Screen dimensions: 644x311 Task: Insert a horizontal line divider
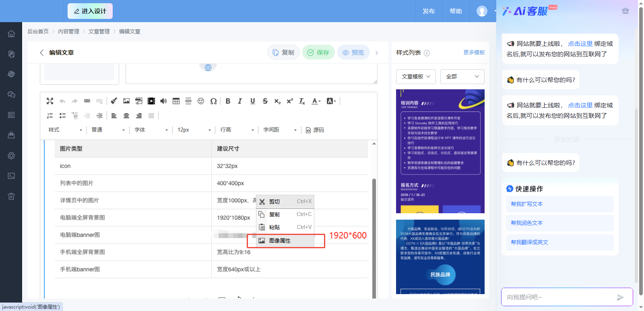pos(188,101)
